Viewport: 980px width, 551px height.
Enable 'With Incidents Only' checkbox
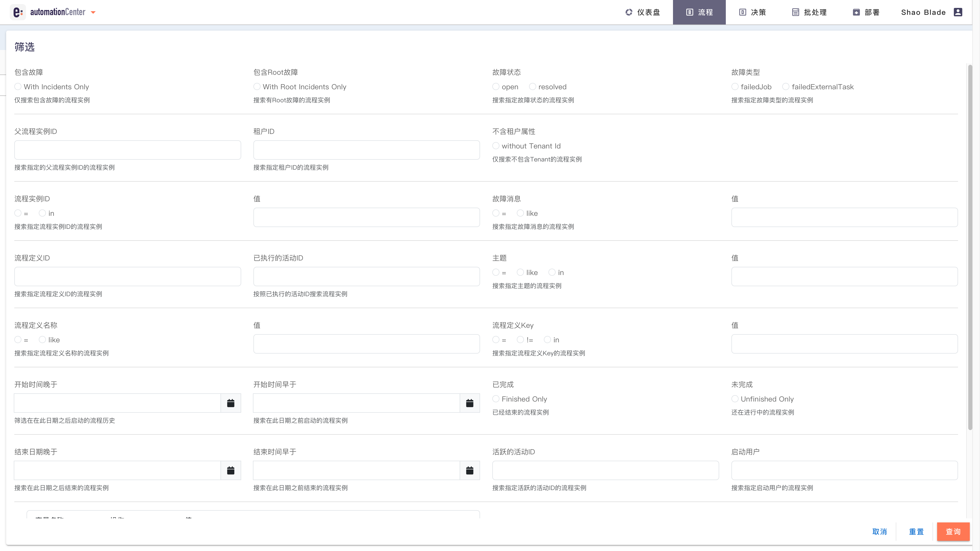click(18, 86)
